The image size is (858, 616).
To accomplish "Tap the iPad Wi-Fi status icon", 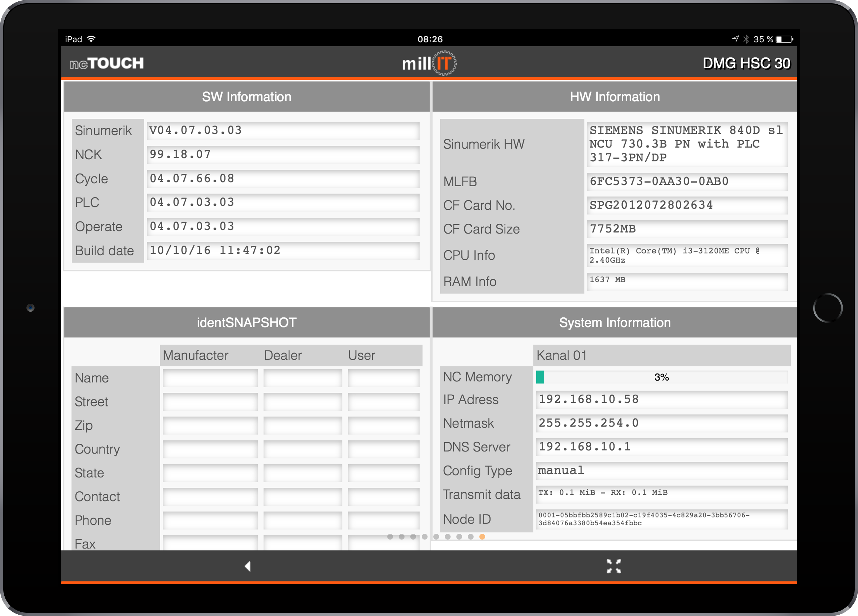I will point(91,39).
